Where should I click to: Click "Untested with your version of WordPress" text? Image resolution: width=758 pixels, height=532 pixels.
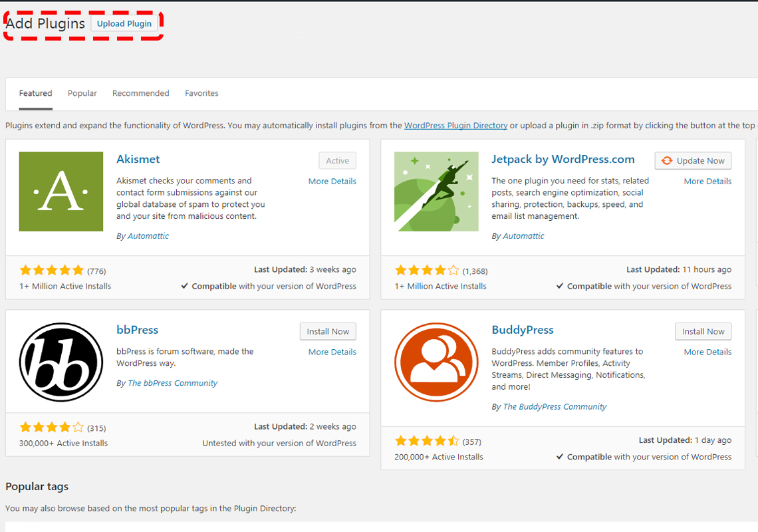pos(279,444)
